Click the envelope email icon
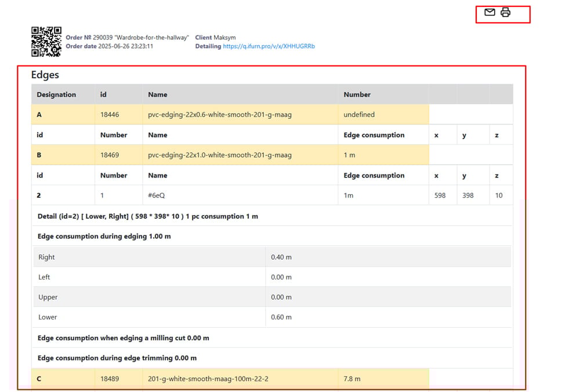The height and width of the screenshot is (392, 565). [x=490, y=12]
